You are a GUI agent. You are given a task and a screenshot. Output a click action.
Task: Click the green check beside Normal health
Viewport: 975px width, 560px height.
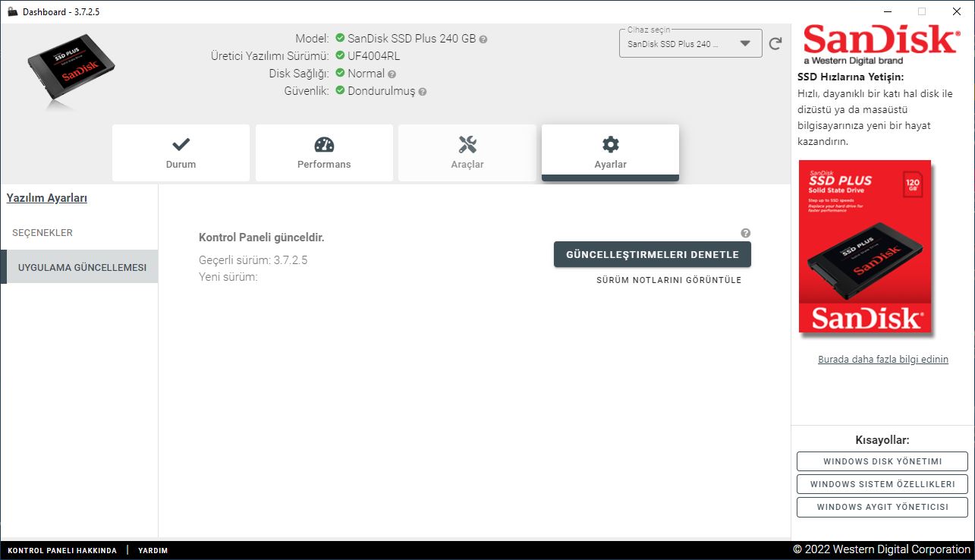(340, 74)
